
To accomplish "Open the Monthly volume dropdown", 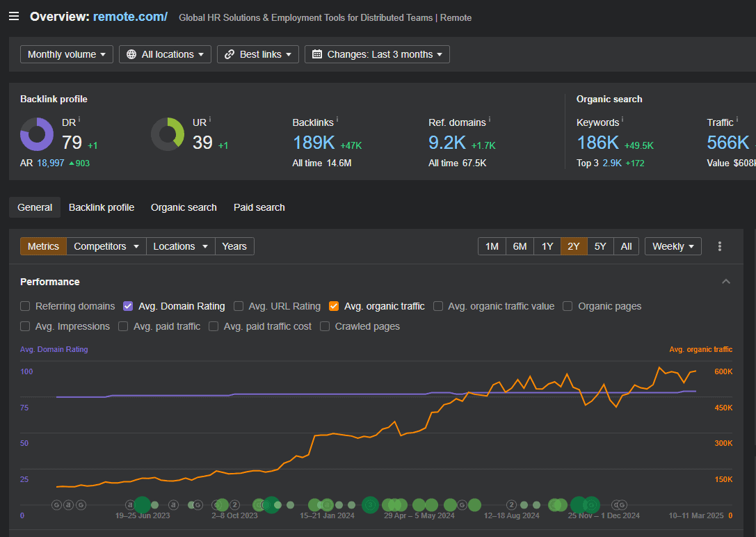I will pyautogui.click(x=67, y=54).
